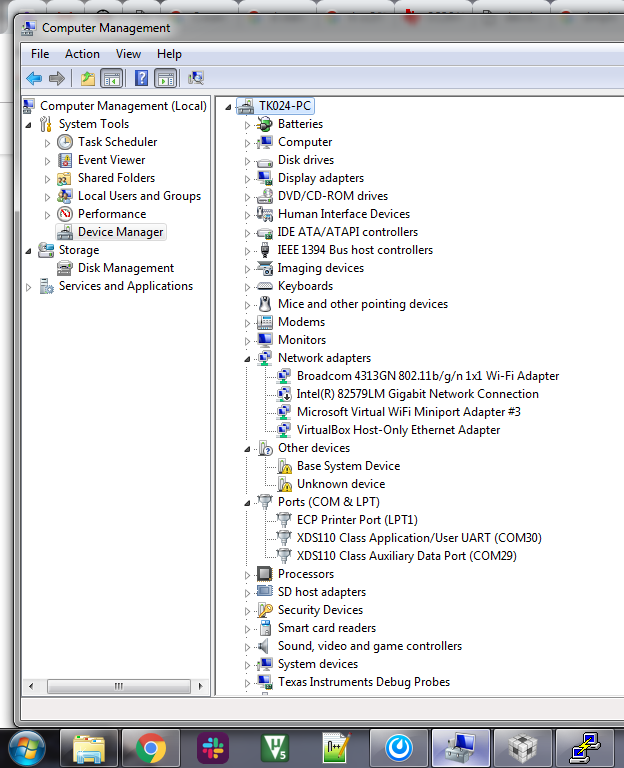Select Microsoft Virtual WiFi Miniport Adapter #3
Viewport: 624px width, 768px height.
click(408, 412)
